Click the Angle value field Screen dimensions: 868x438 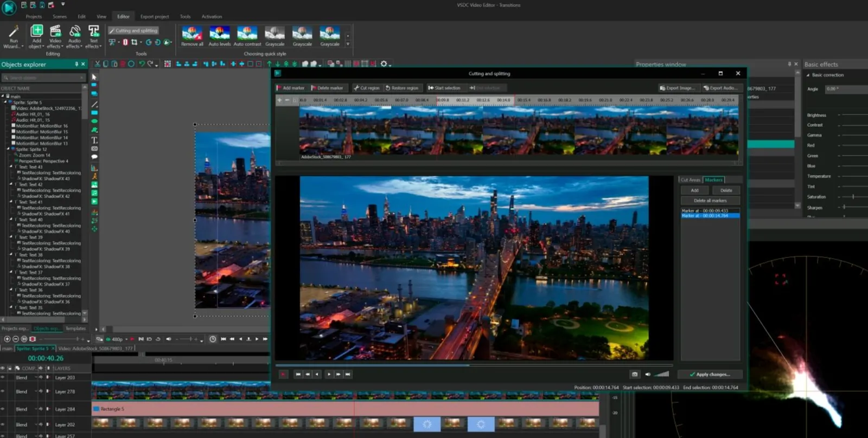846,88
